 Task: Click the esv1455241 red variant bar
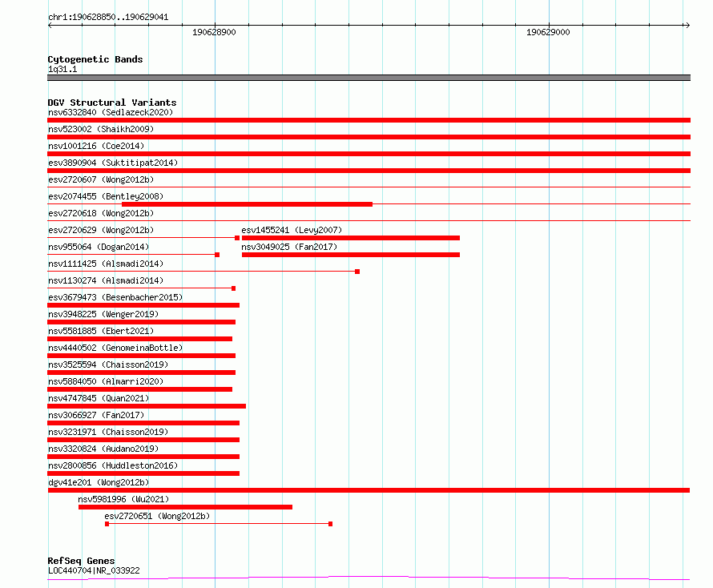tap(351, 238)
